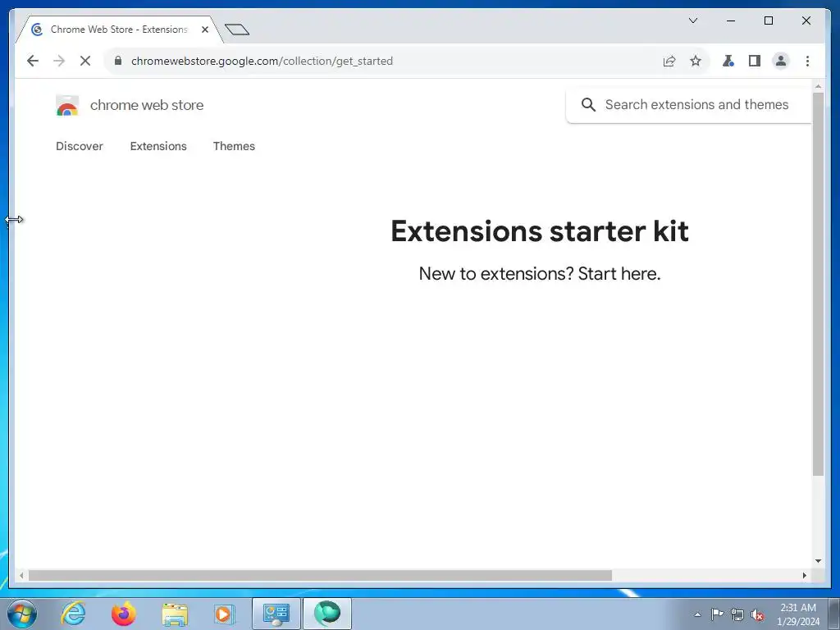Image resolution: width=840 pixels, height=630 pixels.
Task: Click the 'chrome web store' title link
Action: 147,105
